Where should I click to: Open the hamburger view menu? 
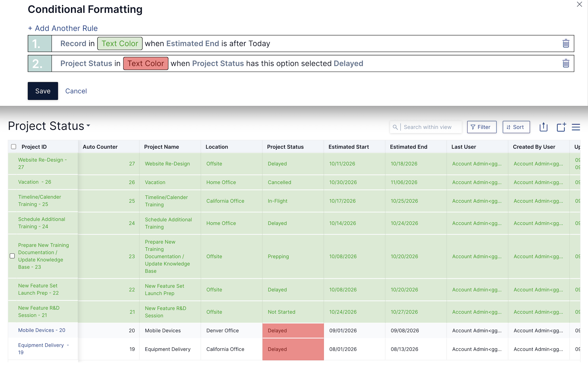tap(576, 127)
